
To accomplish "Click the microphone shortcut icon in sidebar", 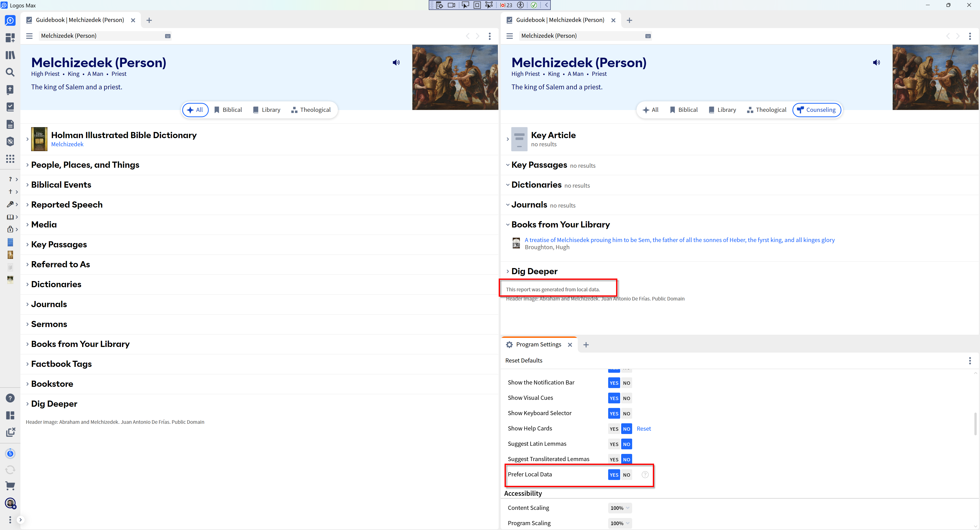I will coord(10,204).
